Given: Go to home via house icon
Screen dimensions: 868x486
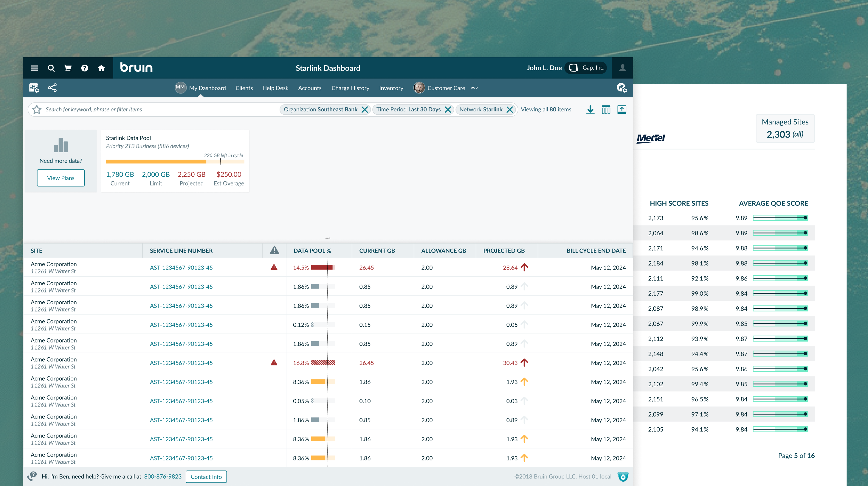Looking at the screenshot, I should click(101, 68).
